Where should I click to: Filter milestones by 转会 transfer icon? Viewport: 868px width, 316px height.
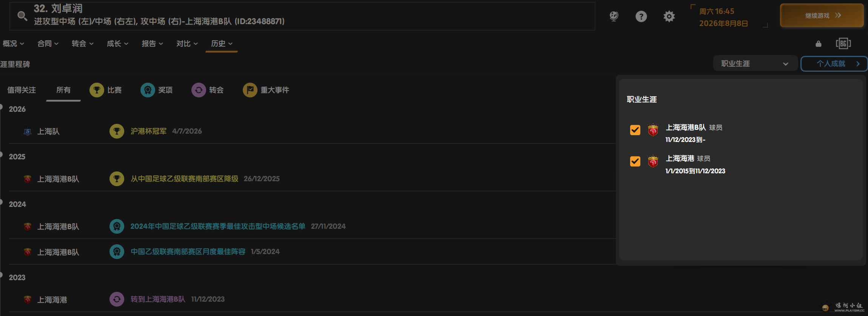(199, 90)
